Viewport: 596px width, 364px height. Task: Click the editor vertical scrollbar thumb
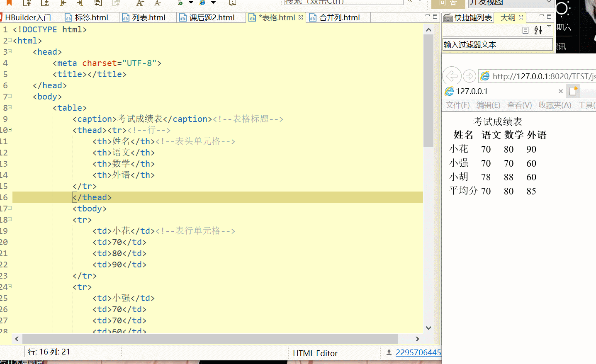point(428,91)
